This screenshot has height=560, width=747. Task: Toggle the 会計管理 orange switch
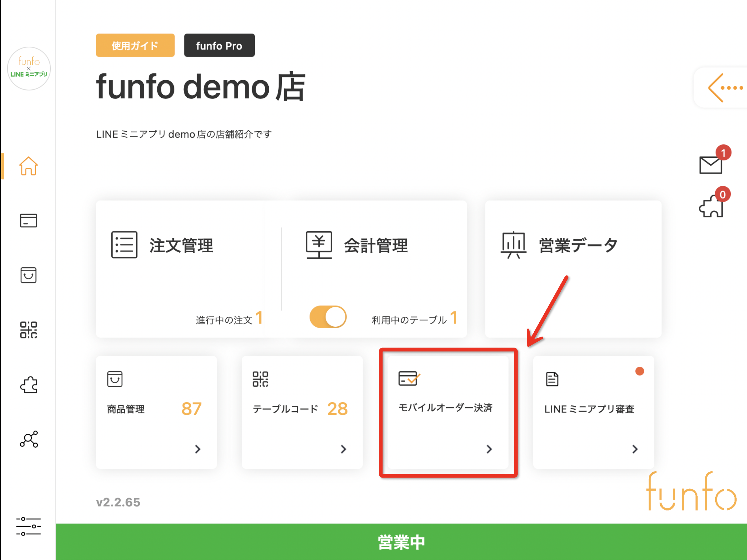(x=328, y=317)
